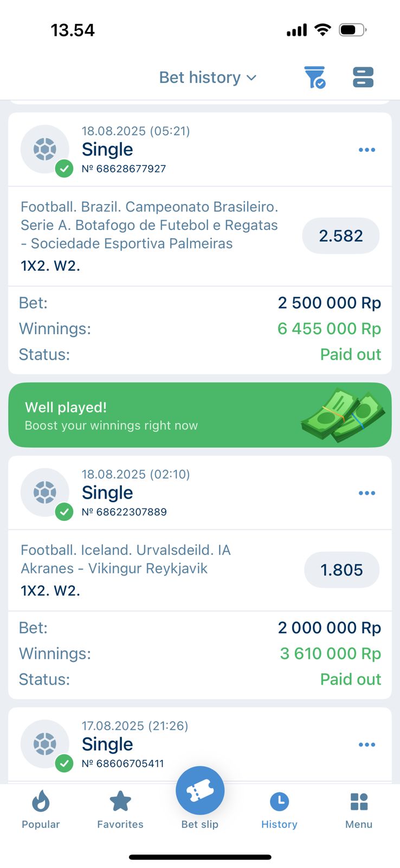400x868 pixels.
Task: Tap football icon of Botafogo bet
Action: point(45,149)
